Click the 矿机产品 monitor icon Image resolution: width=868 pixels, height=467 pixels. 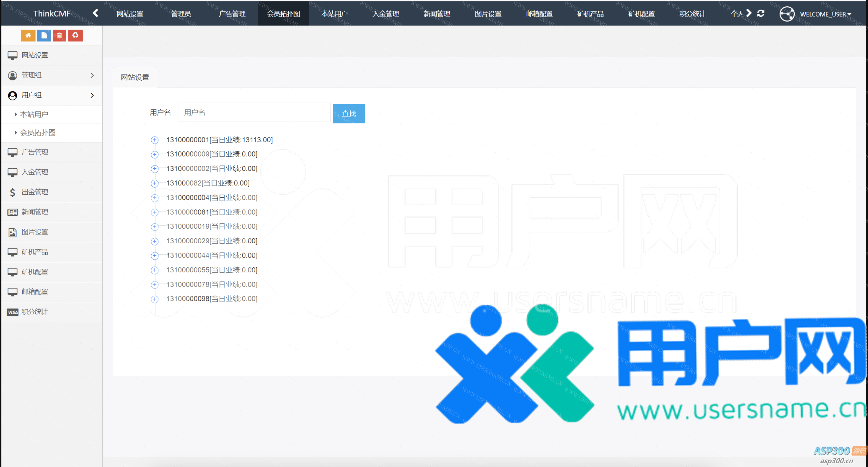pos(13,252)
